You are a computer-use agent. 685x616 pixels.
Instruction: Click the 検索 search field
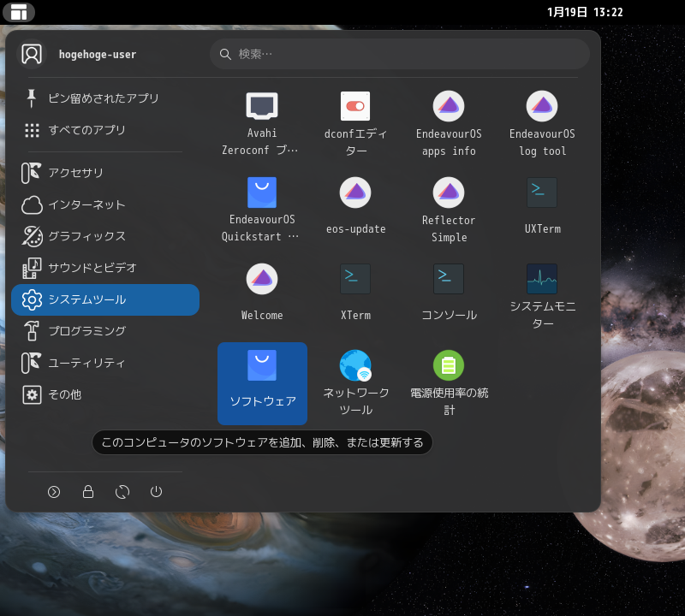click(x=400, y=54)
